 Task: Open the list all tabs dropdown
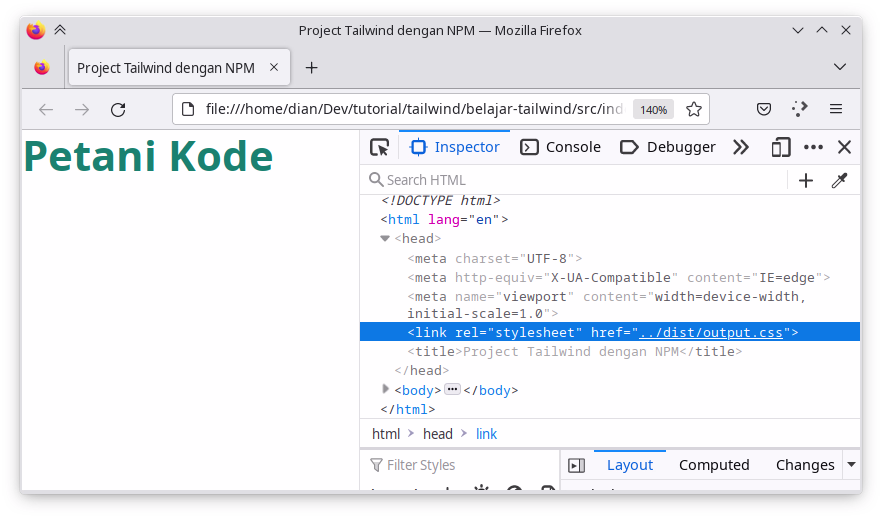tap(840, 67)
